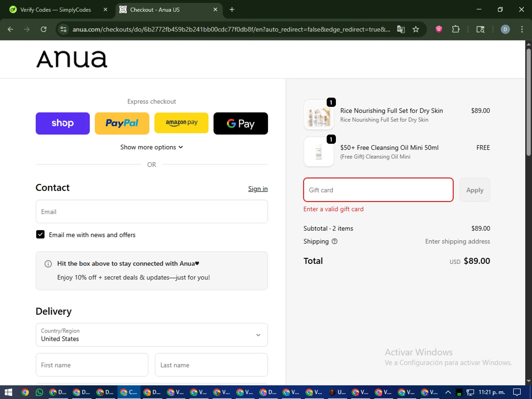The height and width of the screenshot is (399, 532).
Task: Click the Express checkout heading
Action: point(151,101)
